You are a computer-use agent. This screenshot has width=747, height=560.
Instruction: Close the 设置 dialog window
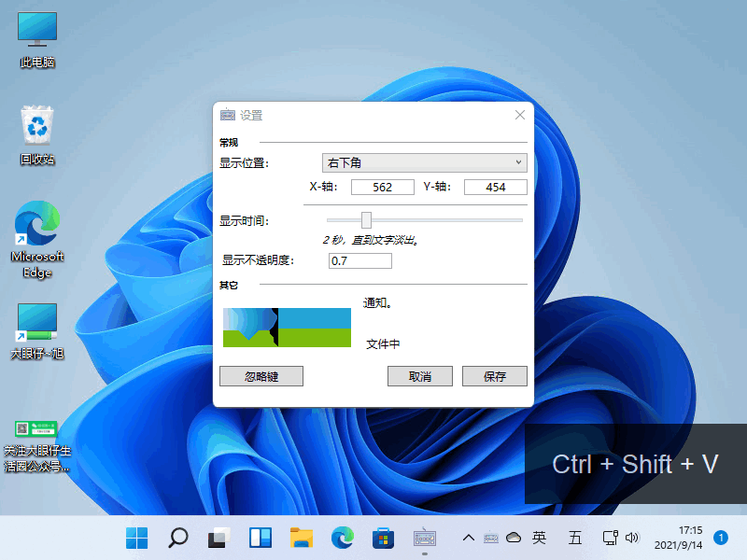(520, 115)
